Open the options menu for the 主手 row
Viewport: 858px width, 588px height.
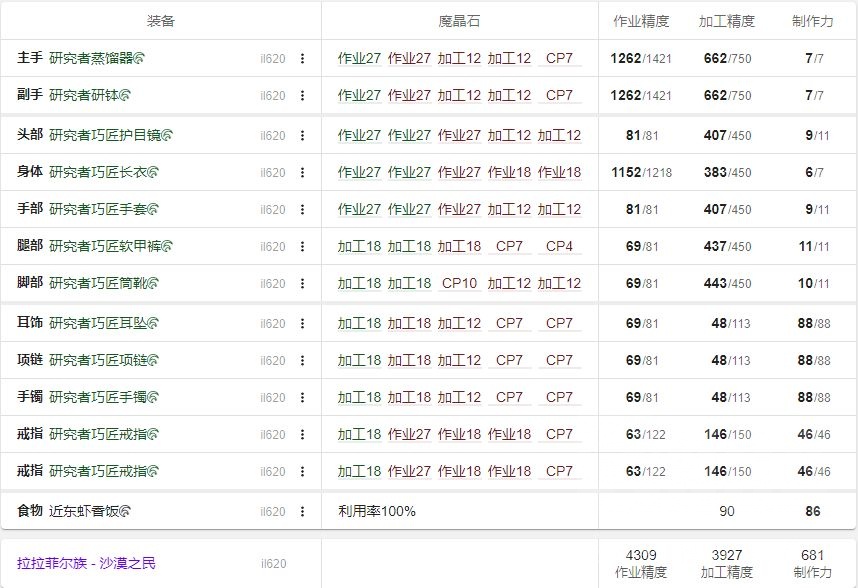coord(305,59)
